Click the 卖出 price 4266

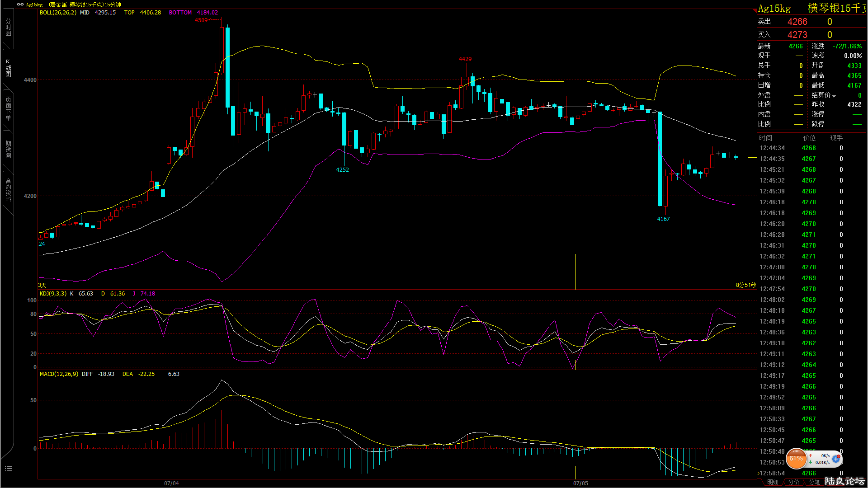click(797, 22)
